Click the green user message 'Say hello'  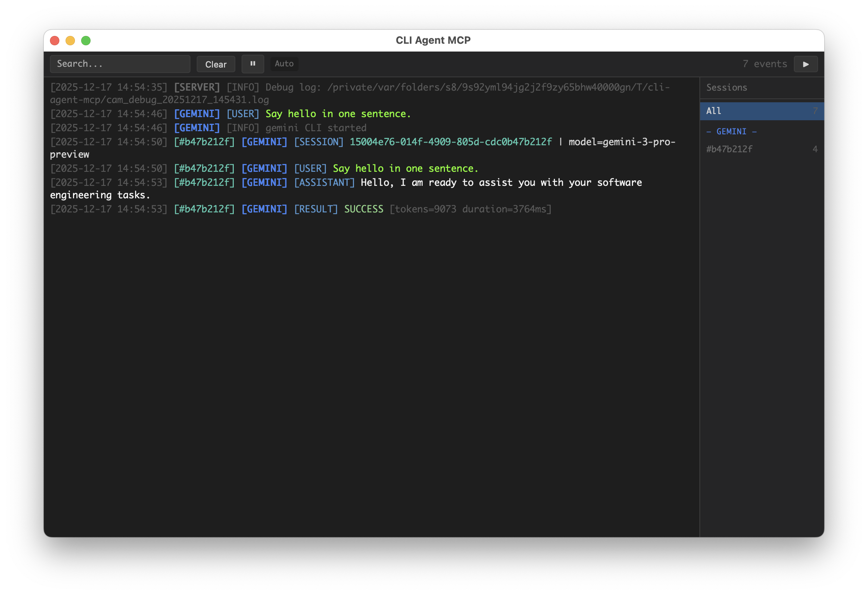[338, 114]
